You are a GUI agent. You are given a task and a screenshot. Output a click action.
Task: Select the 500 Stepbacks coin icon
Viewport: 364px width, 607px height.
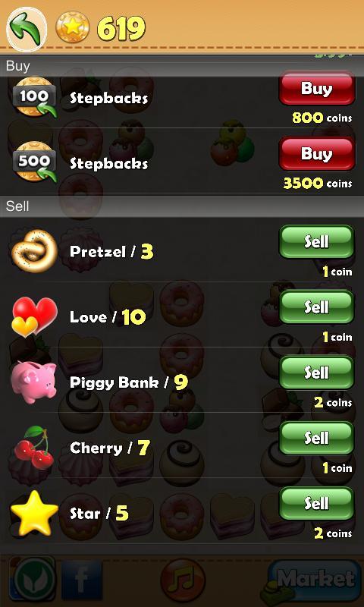click(35, 162)
